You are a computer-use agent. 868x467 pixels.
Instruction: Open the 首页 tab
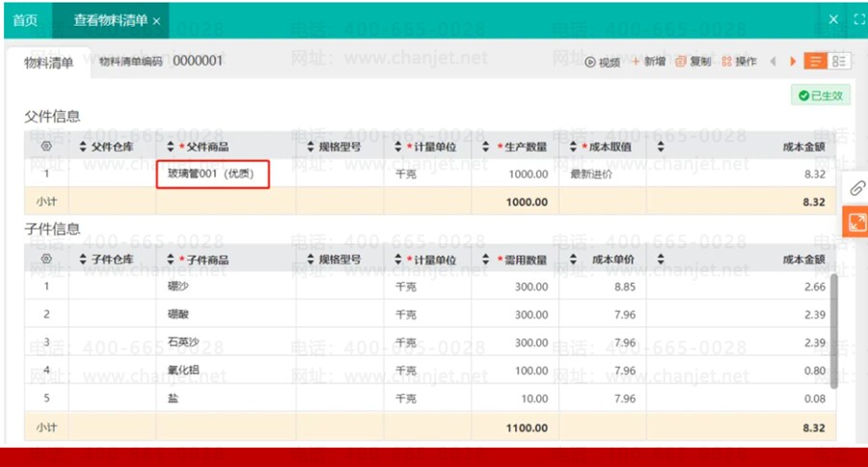click(25, 20)
